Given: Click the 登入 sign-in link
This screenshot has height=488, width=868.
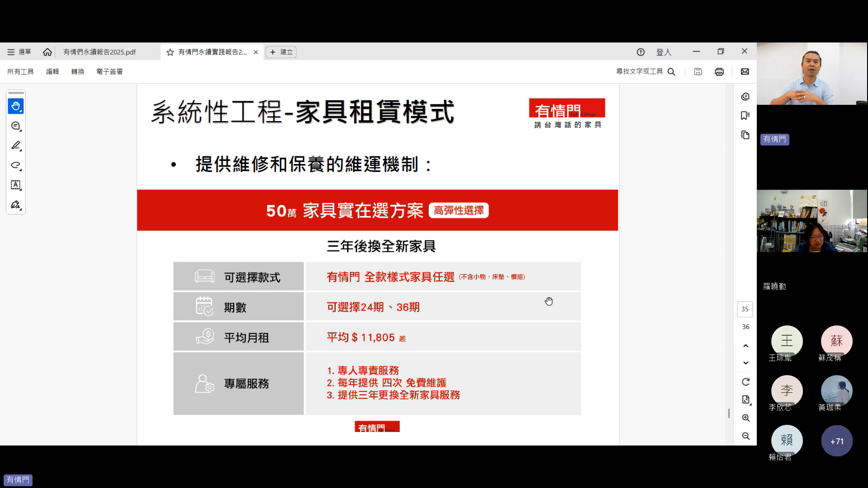Looking at the screenshot, I should coord(664,52).
